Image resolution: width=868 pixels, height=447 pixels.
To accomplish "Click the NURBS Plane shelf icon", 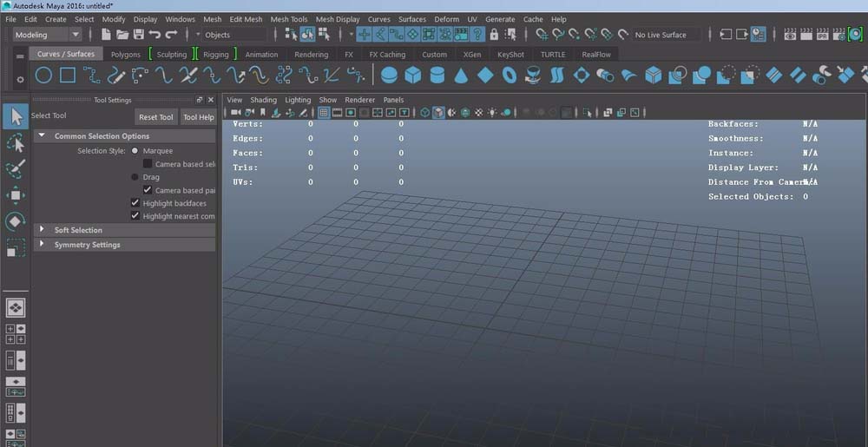I will 485,75.
